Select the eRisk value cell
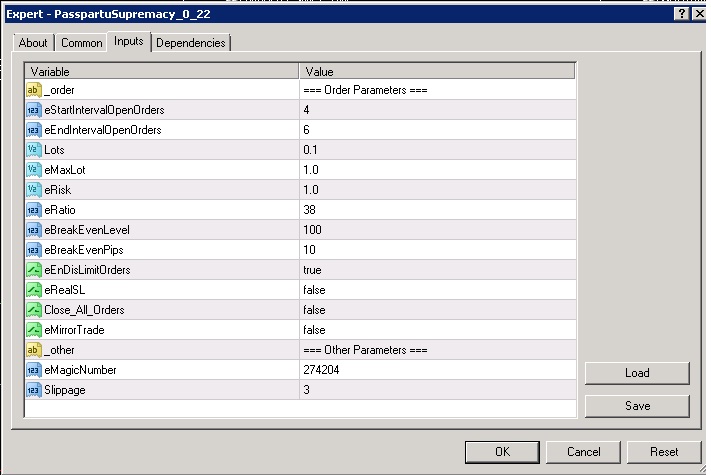The image size is (711, 475). tap(438, 189)
